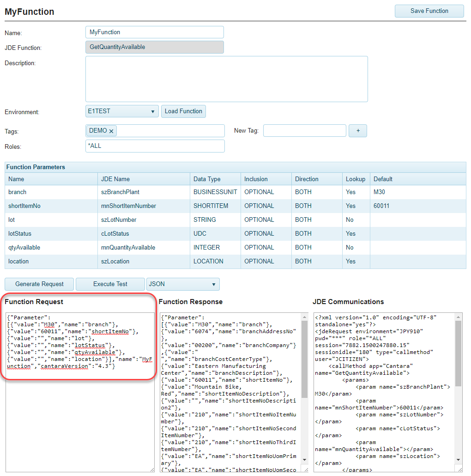Click the Direction column header
471x476 pixels.
click(x=307, y=179)
